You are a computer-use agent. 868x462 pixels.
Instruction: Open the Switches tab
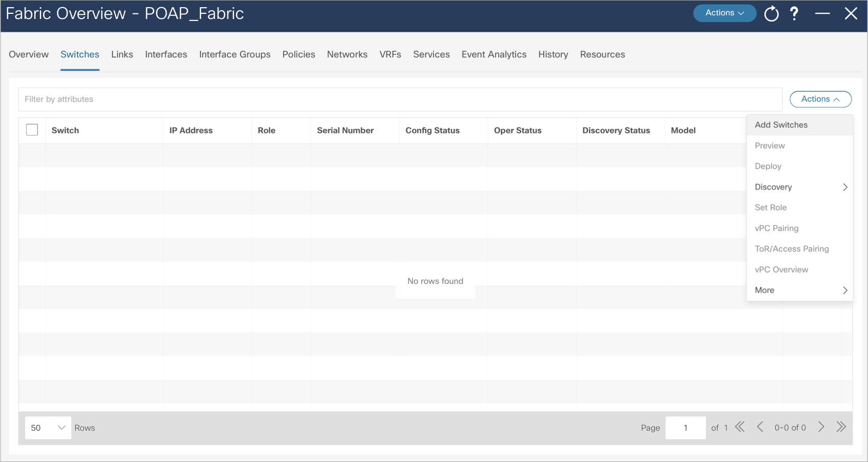coord(80,54)
